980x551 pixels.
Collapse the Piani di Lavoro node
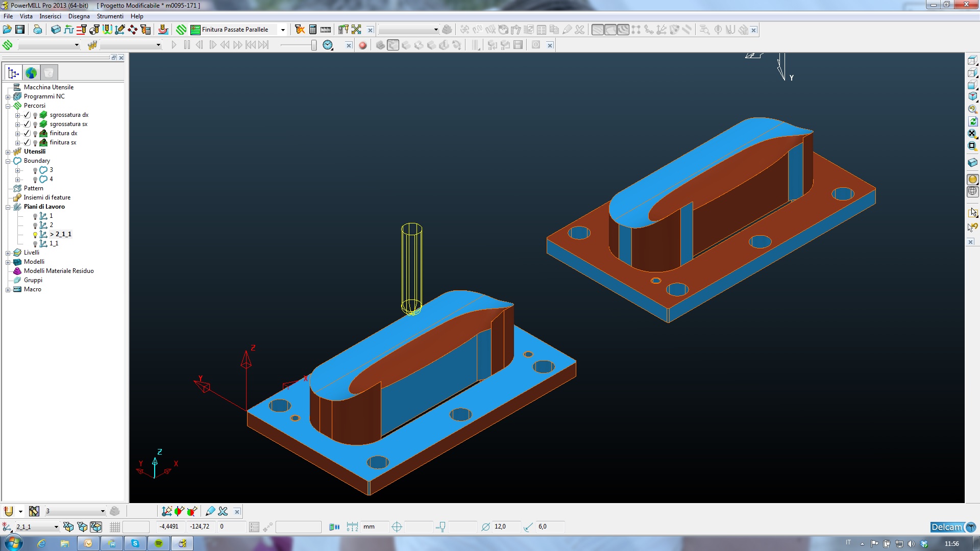tap(8, 207)
